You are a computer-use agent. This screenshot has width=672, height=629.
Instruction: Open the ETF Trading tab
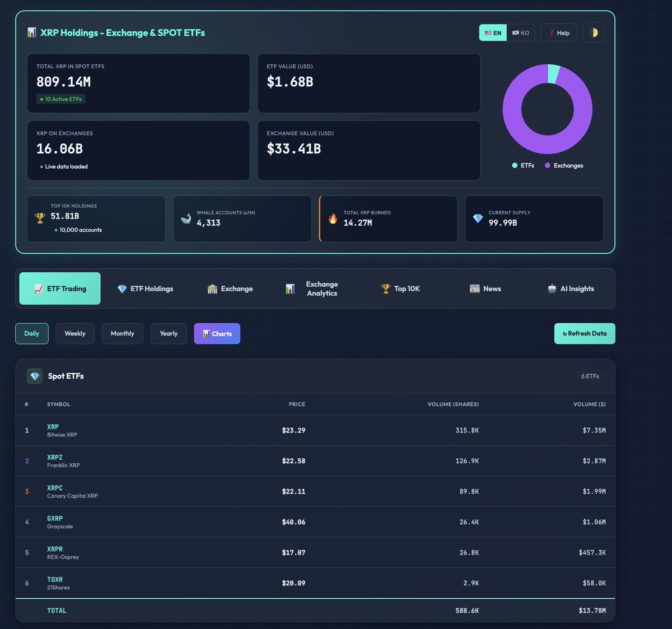tap(59, 288)
